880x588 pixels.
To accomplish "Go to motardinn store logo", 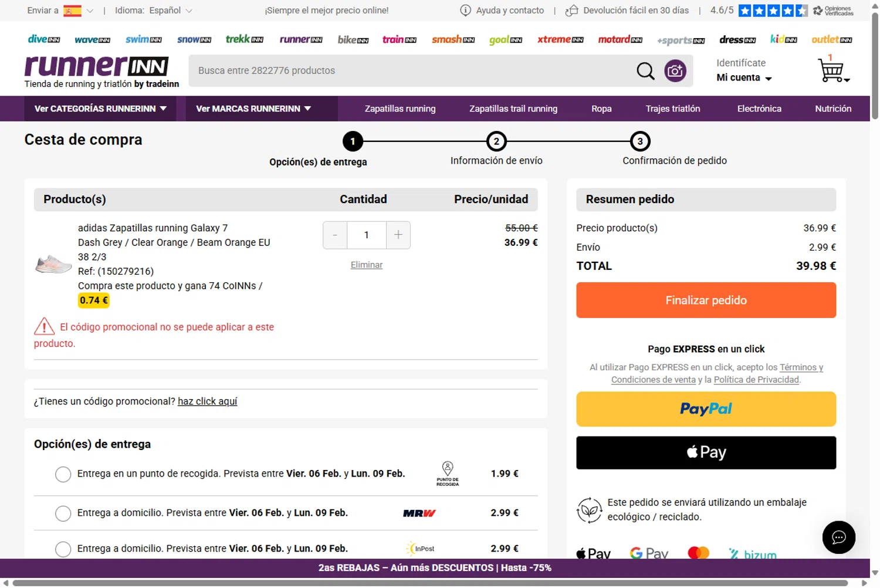I will point(620,39).
